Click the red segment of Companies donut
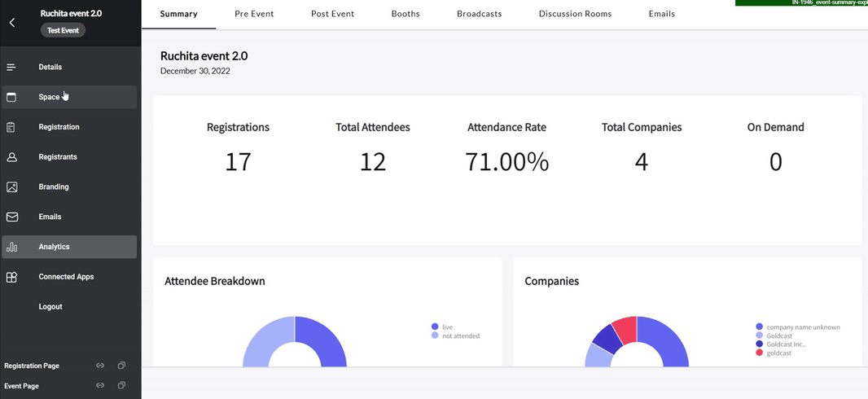868x399 pixels. tap(626, 330)
